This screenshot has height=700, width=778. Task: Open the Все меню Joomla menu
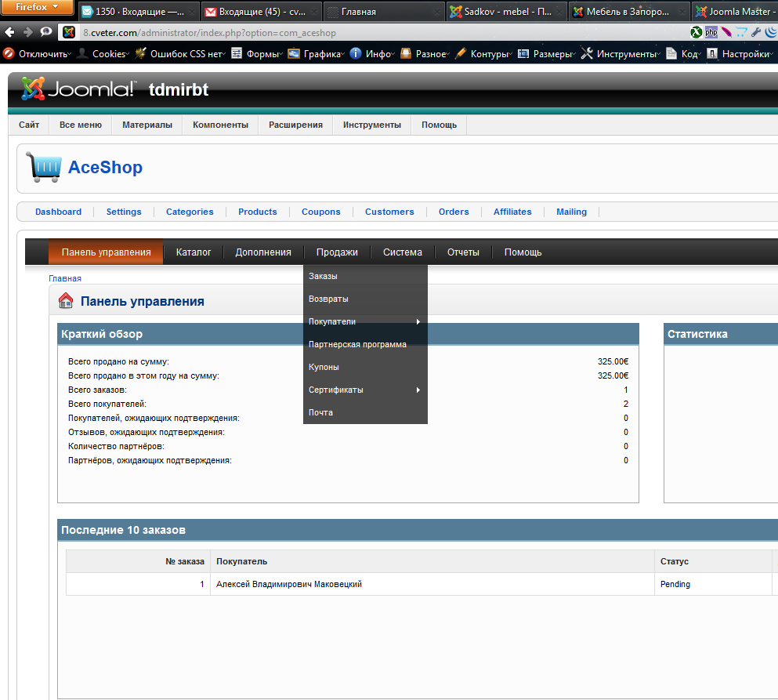81,125
